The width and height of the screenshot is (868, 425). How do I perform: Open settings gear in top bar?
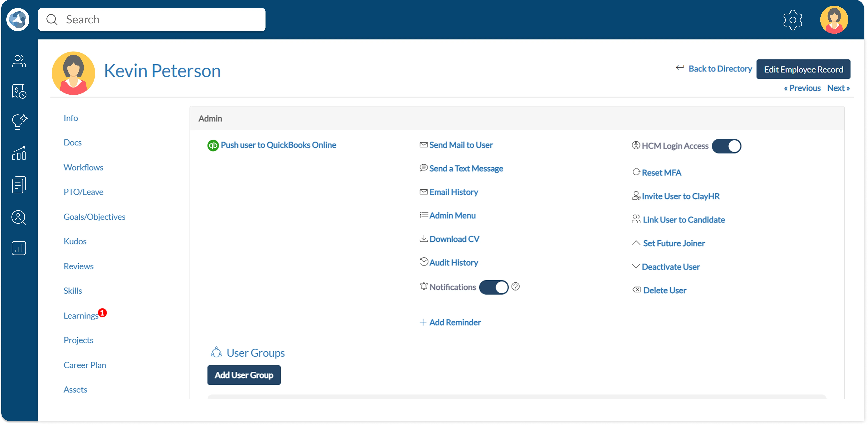click(x=793, y=20)
